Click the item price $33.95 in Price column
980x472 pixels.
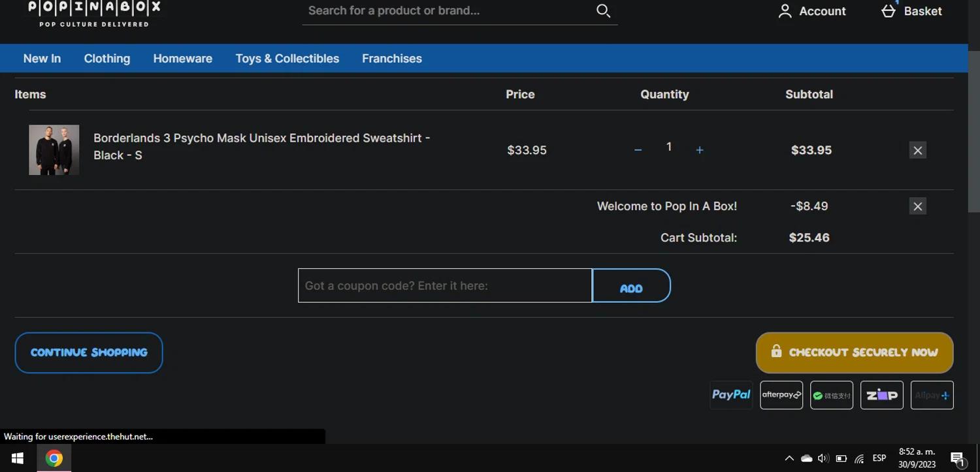tap(527, 150)
